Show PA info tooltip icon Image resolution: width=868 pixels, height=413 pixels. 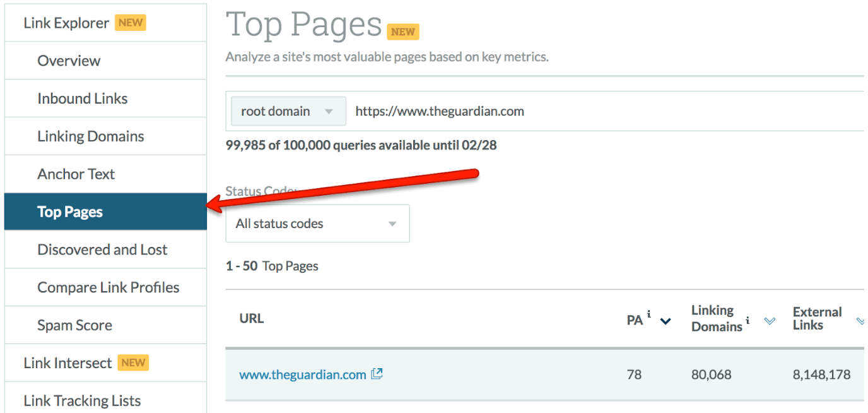(649, 314)
